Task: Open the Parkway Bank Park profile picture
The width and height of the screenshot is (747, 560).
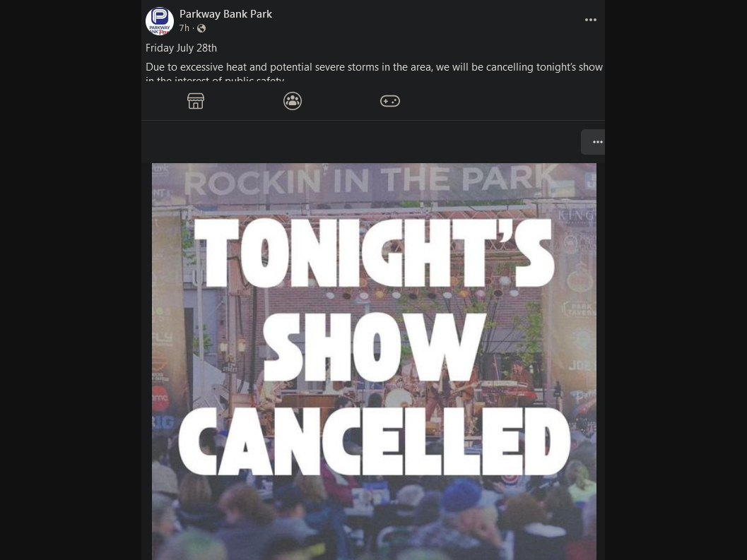Action: point(160,21)
